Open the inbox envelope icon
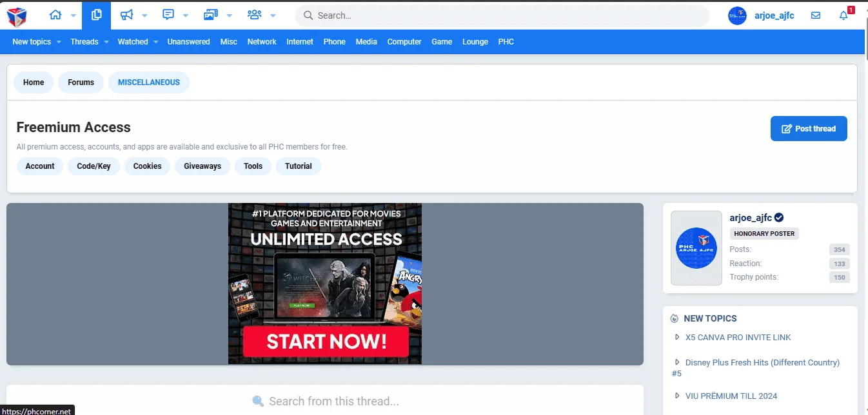 [x=816, y=15]
